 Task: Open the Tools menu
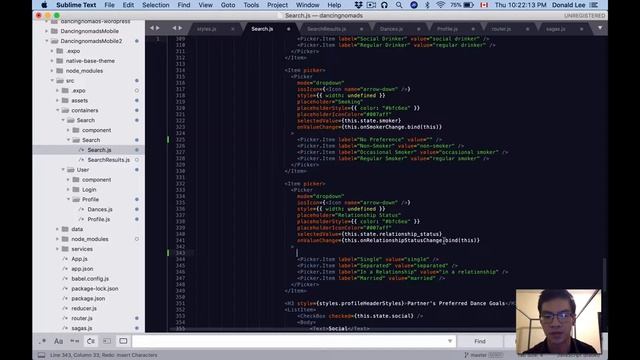click(251, 5)
